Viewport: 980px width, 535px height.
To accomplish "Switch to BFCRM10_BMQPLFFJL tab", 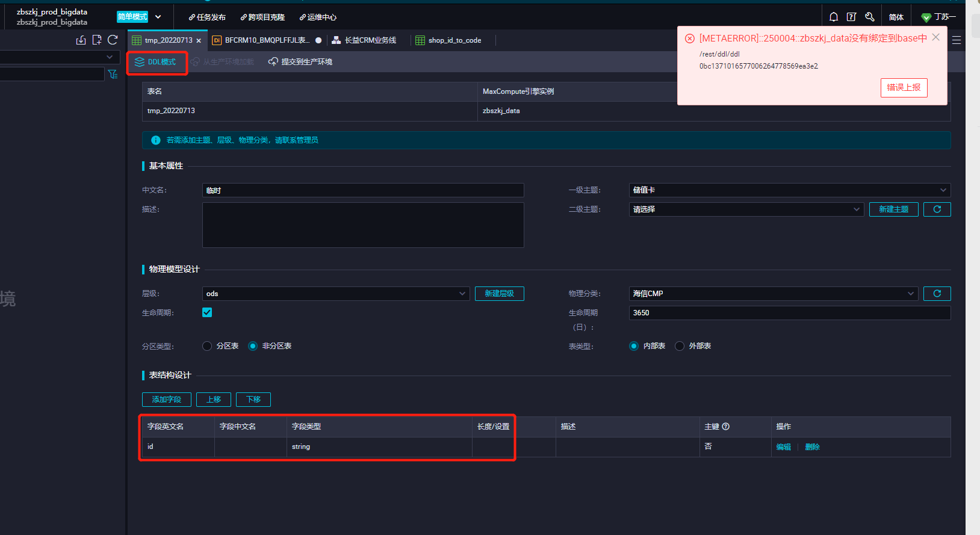I will 267,40.
